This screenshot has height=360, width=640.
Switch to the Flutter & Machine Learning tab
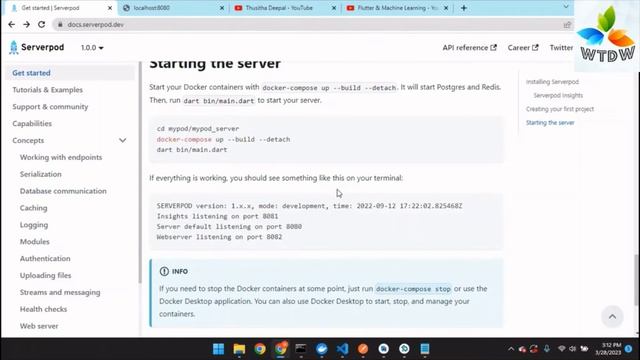pos(397,8)
